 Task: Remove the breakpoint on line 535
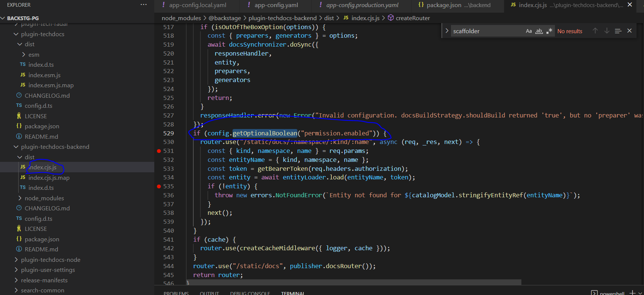[159, 186]
